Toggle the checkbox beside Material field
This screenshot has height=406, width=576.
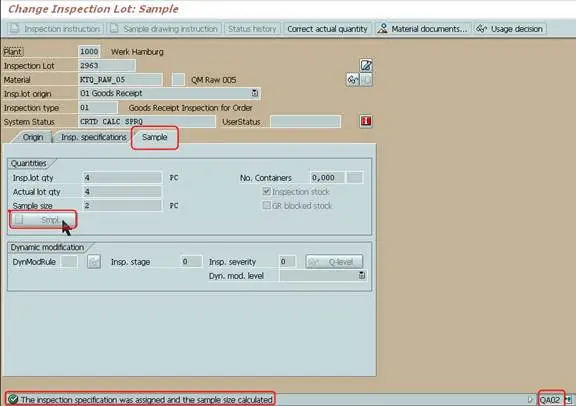tap(178, 79)
